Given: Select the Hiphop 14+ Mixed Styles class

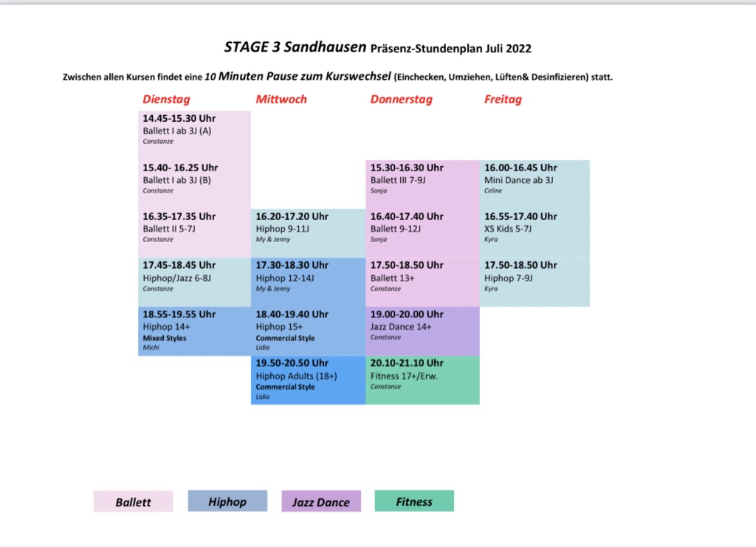Looking at the screenshot, I should click(194, 330).
